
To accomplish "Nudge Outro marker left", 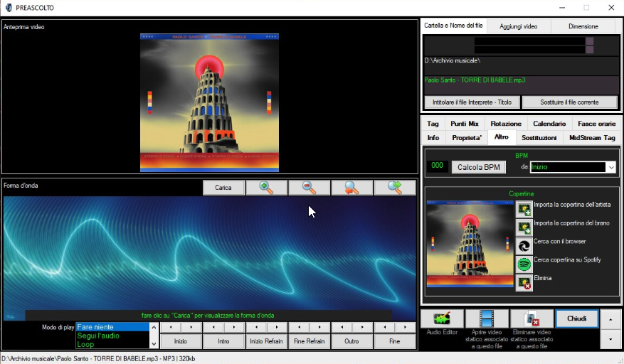I will 342,327.
